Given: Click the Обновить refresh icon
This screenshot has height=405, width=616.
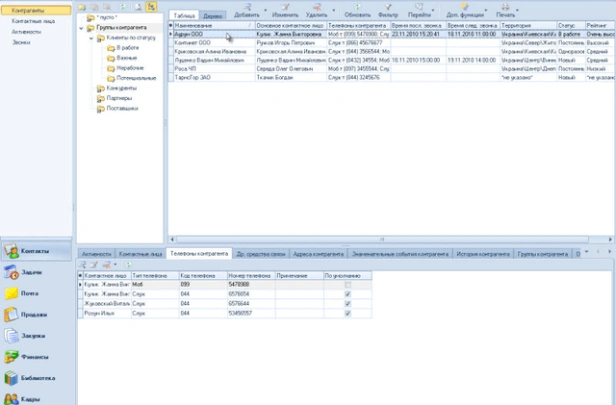Looking at the screenshot, I should click(357, 7).
